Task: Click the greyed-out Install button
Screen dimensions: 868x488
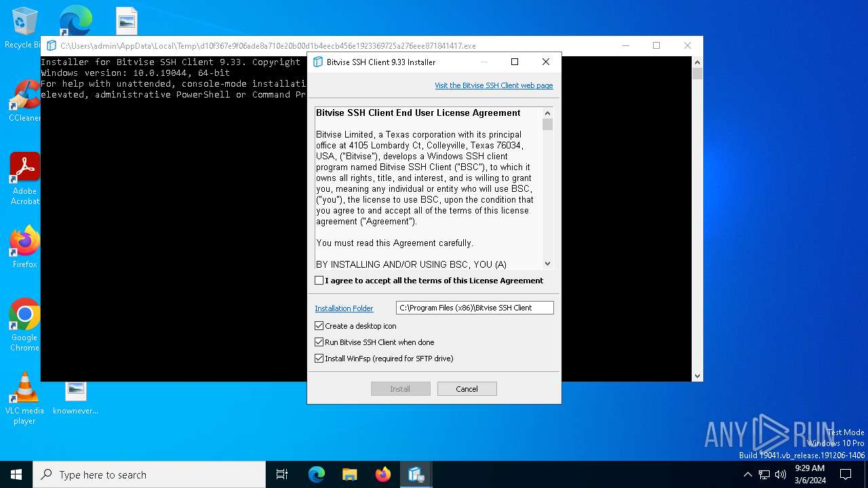Action: coord(401,389)
